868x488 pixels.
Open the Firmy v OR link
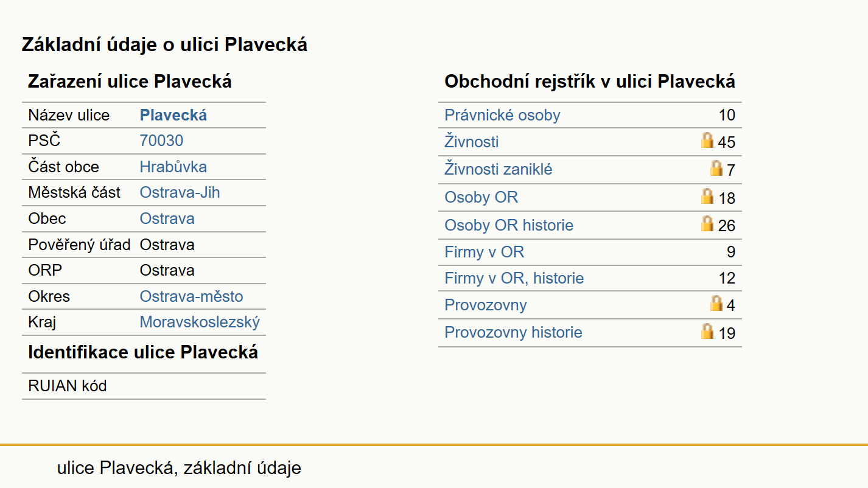[x=485, y=252]
